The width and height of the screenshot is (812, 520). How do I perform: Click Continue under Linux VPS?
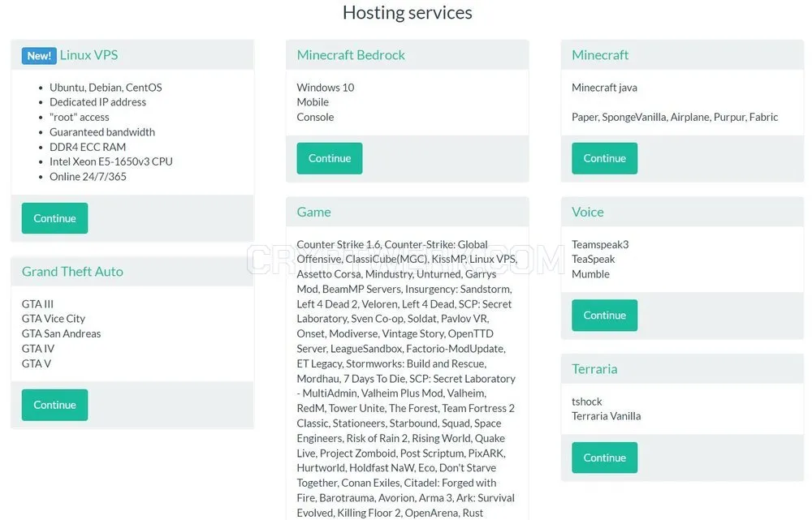54,218
